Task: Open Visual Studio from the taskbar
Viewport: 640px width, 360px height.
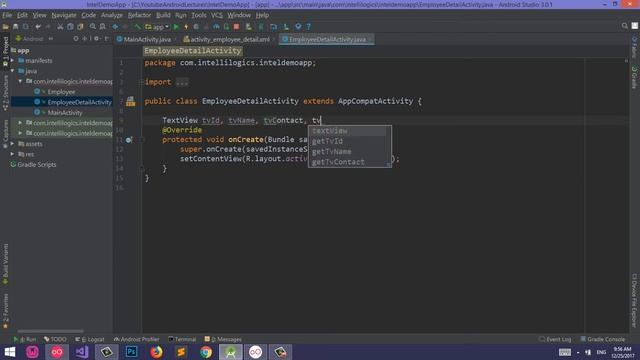Action: 82,352
